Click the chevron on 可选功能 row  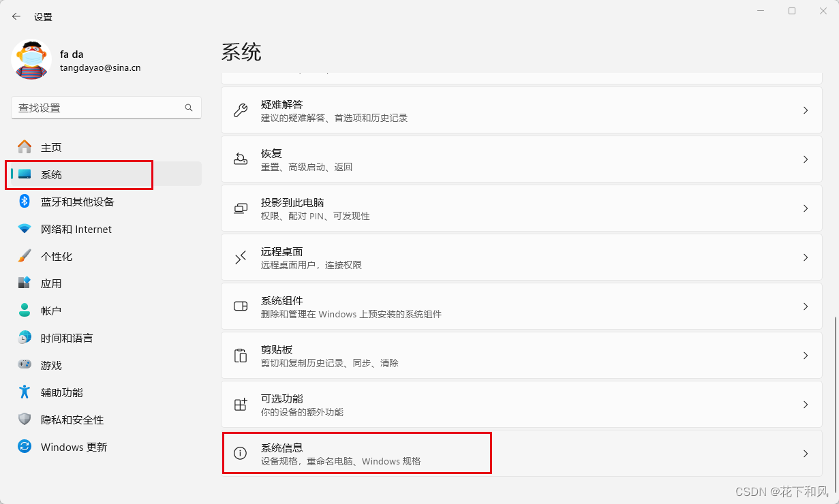[806, 405]
